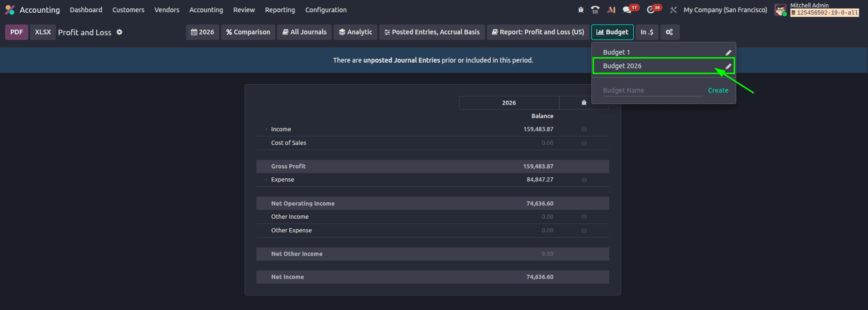The height and width of the screenshot is (310, 868).
Task: Expand the Expense line
Action: tap(266, 180)
